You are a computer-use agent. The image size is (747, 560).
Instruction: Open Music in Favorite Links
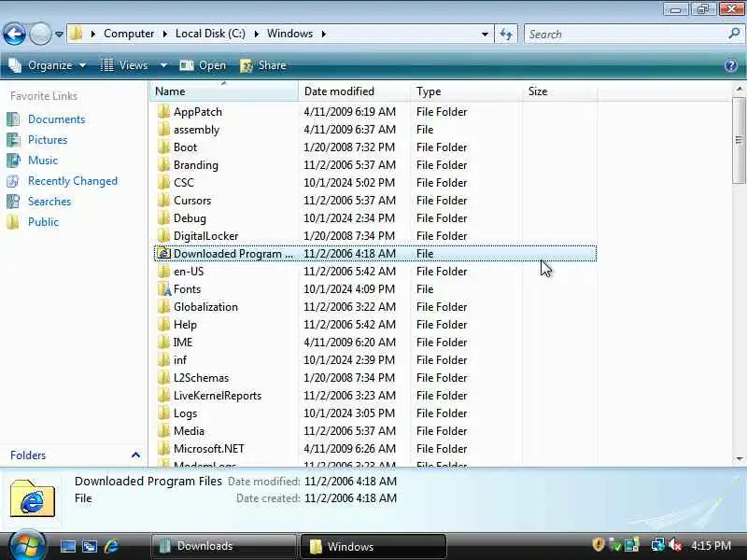pyautogui.click(x=42, y=160)
